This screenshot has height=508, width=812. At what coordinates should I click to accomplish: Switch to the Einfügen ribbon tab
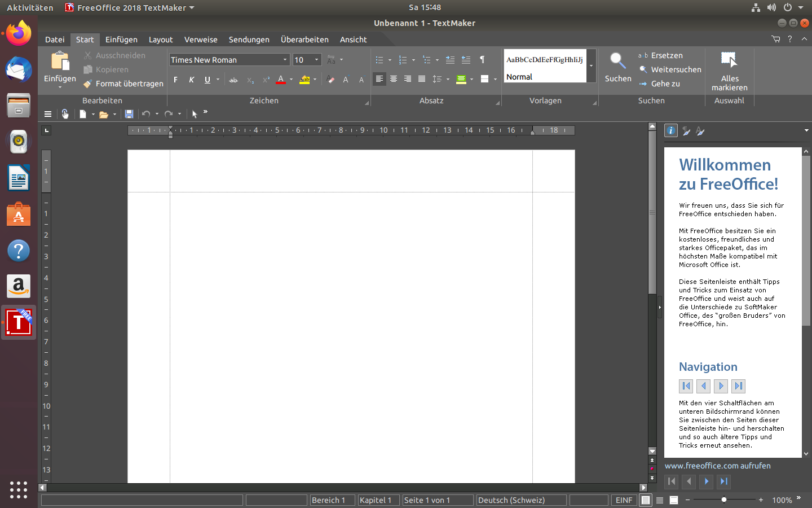(121, 40)
